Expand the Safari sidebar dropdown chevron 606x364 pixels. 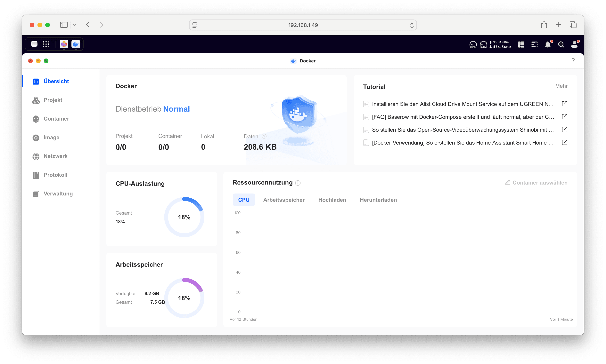pyautogui.click(x=75, y=25)
